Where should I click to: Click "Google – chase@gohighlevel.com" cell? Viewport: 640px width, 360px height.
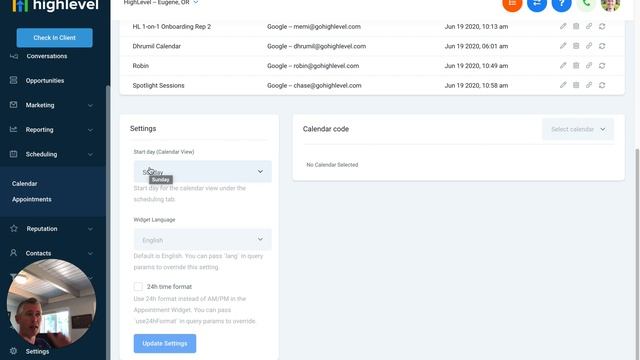[314, 85]
